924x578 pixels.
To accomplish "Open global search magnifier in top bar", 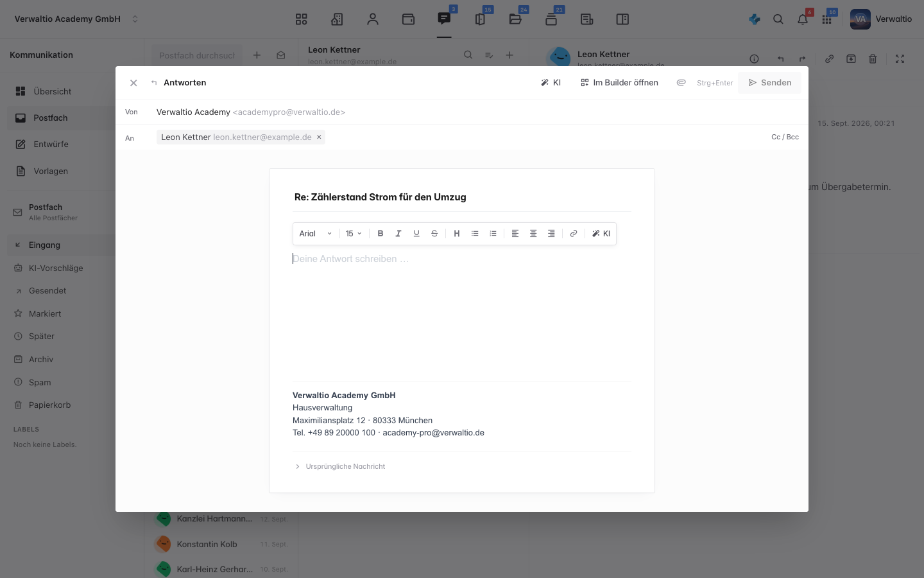I will (x=778, y=19).
